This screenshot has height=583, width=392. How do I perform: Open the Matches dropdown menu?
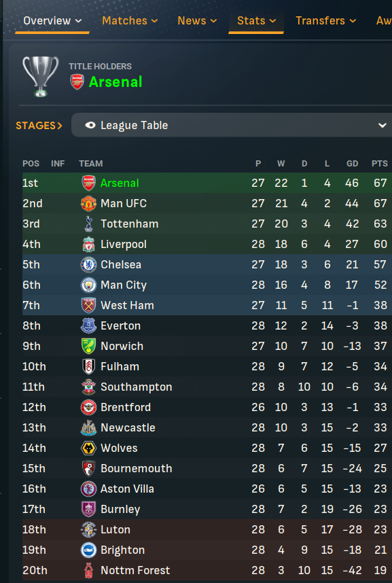point(130,20)
